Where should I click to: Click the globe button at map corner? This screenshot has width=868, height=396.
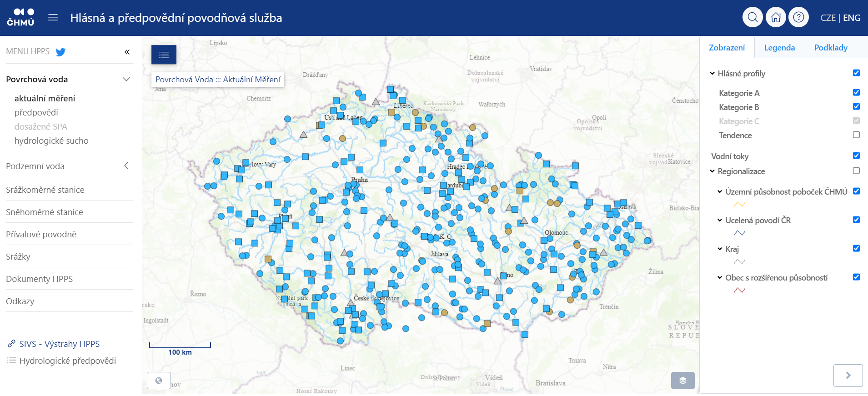(x=159, y=381)
